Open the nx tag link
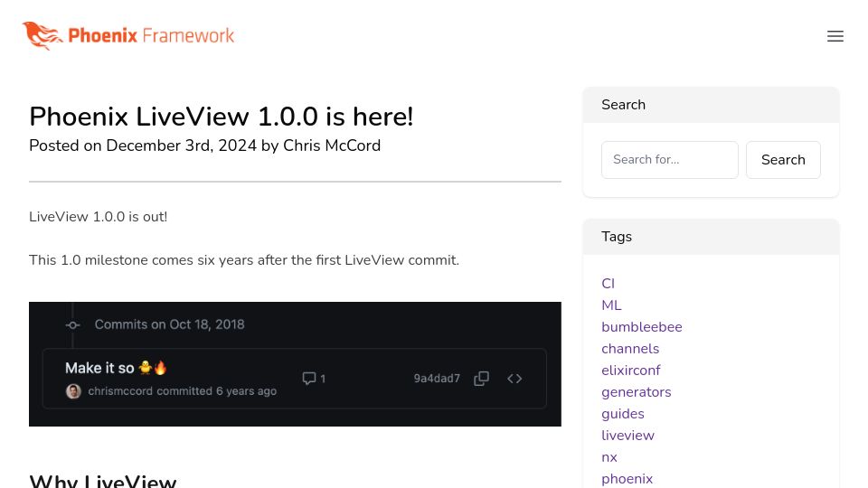 pyautogui.click(x=609, y=457)
